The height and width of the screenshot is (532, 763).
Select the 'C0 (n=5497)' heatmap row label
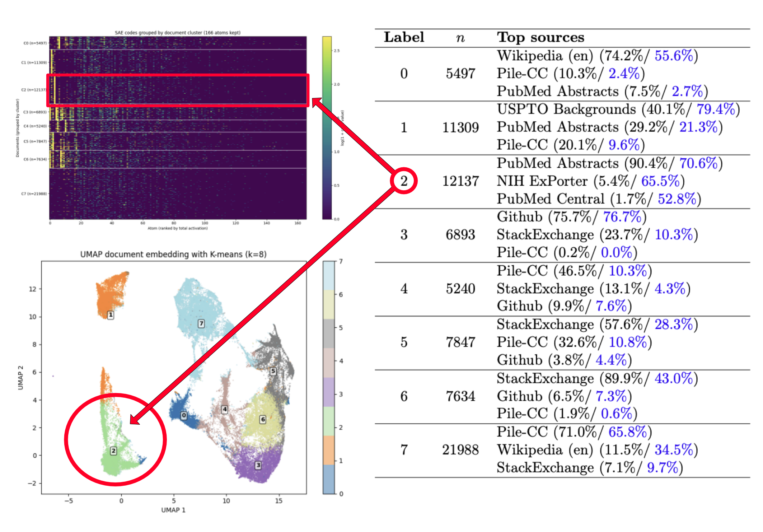tap(35, 43)
